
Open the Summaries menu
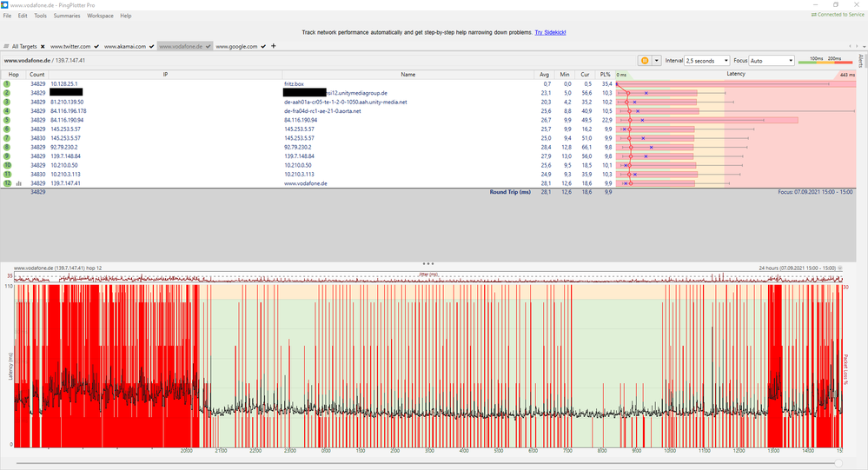coord(67,16)
